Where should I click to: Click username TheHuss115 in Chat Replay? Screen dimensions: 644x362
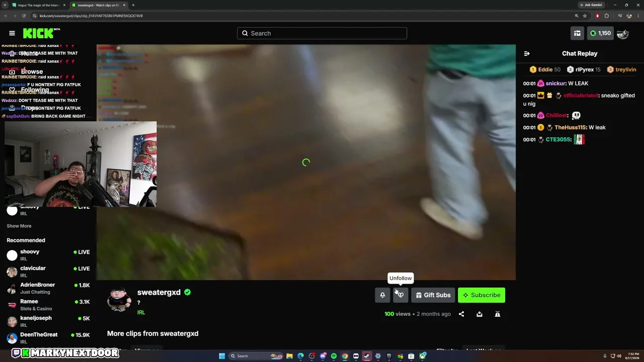point(570,128)
